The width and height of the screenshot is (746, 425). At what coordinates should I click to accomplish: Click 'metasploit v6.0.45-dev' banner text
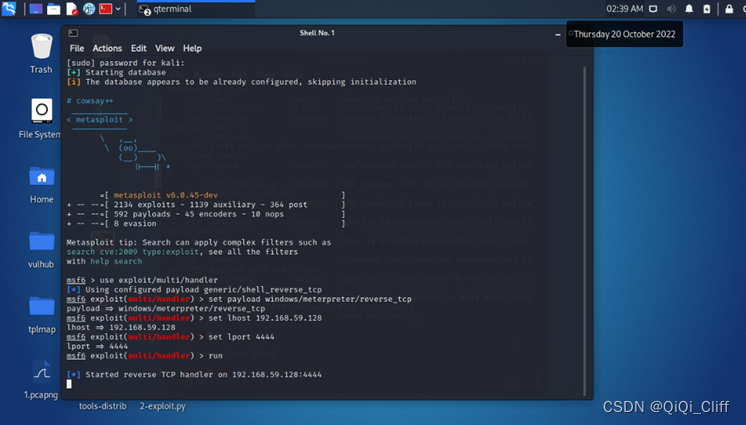click(166, 195)
